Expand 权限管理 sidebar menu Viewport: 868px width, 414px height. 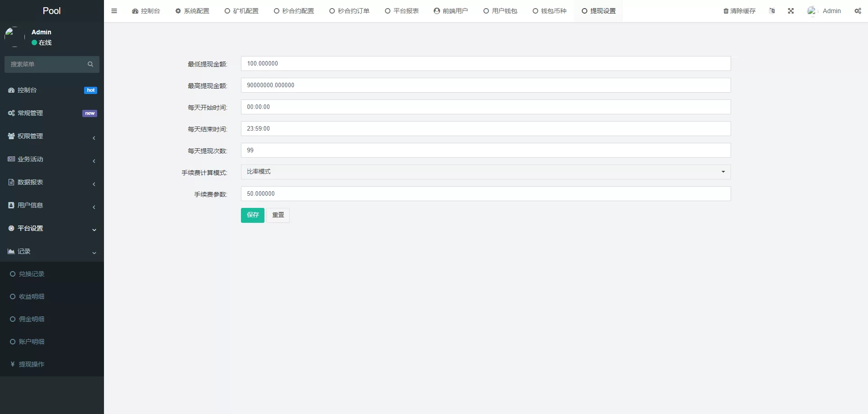click(x=52, y=136)
